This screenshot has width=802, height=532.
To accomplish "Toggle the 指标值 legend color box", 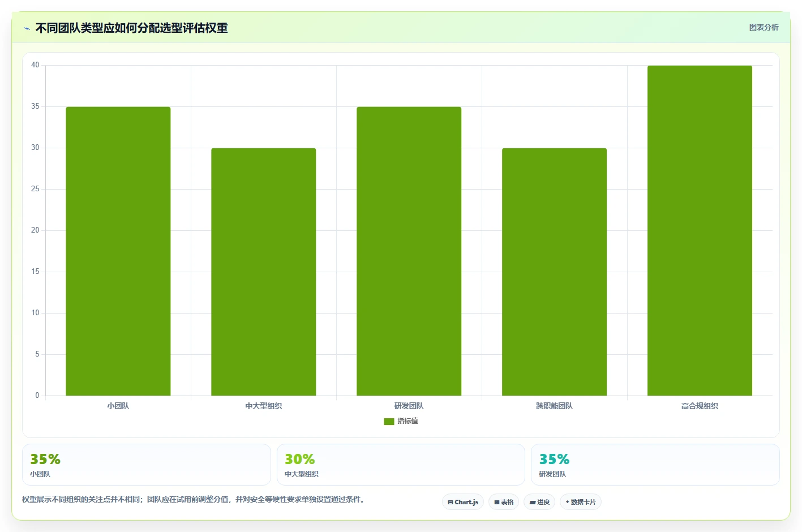I will pos(389,421).
